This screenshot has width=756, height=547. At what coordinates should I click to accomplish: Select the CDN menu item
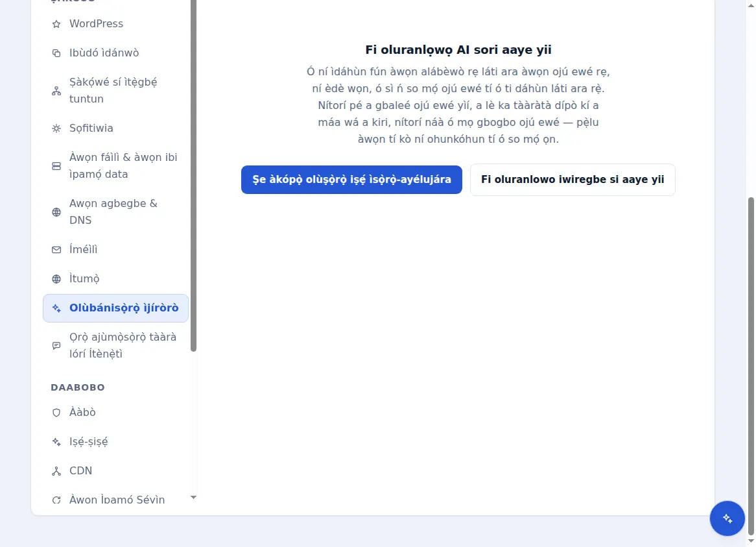115,471
